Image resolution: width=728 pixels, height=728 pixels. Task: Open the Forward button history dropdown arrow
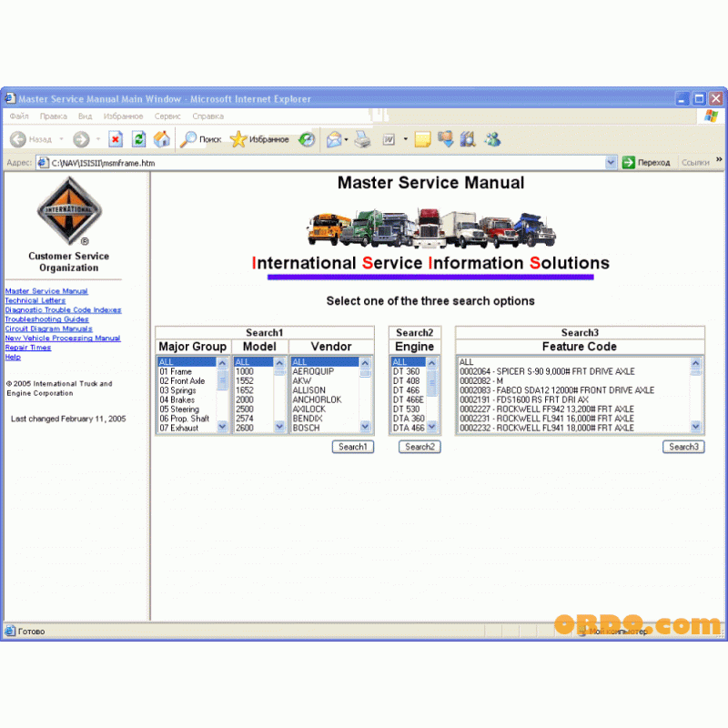click(98, 139)
